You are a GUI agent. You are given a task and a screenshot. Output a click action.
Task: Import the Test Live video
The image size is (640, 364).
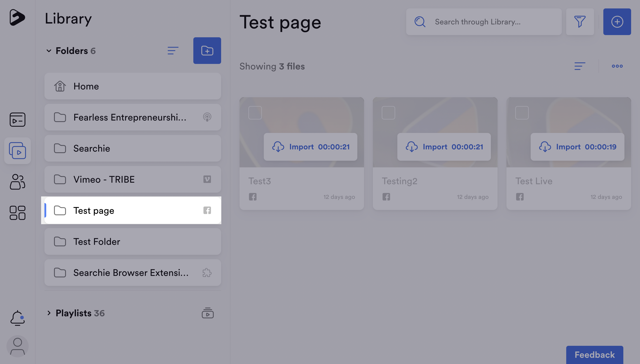577,147
